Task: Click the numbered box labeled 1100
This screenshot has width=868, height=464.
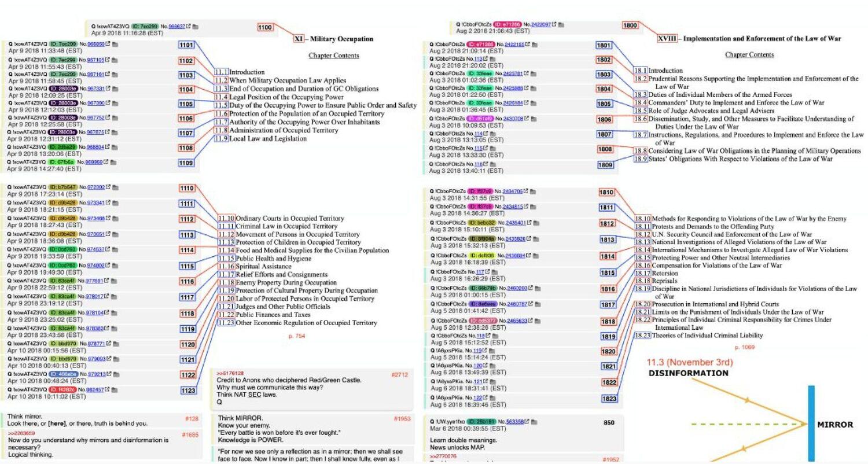Action: [265, 27]
